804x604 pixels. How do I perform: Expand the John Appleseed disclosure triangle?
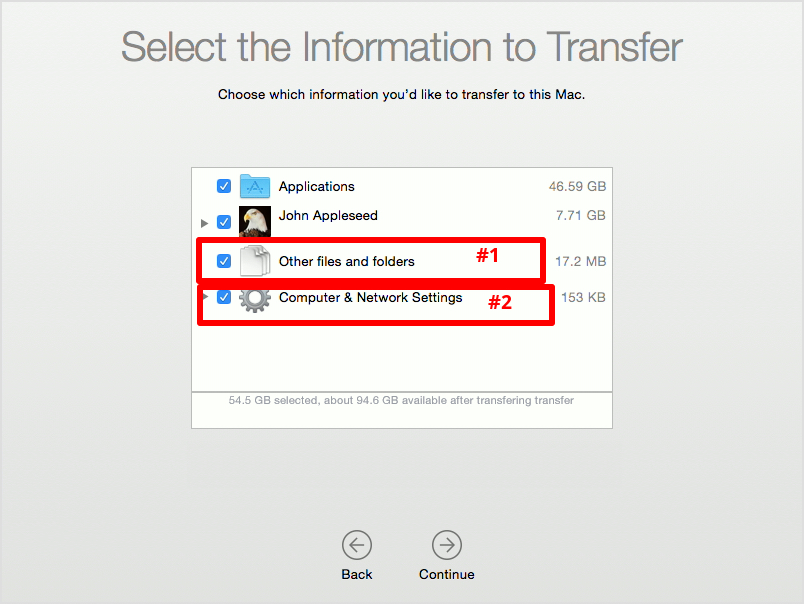(x=204, y=223)
